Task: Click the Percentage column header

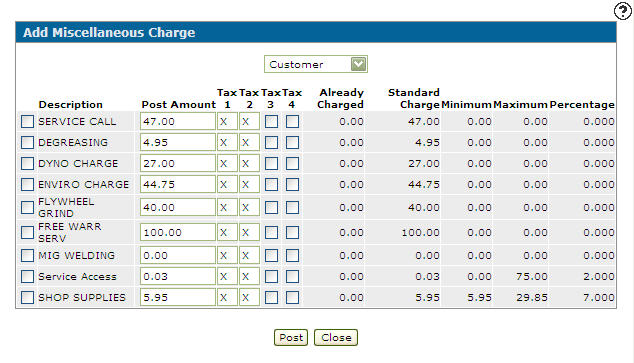Action: 582,105
